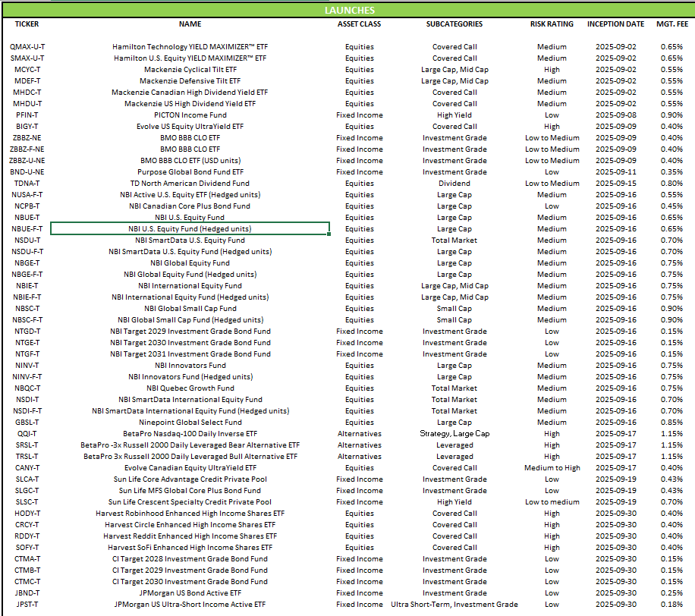
Task: Select the 0.85% management fee cell
Action: click(671, 423)
